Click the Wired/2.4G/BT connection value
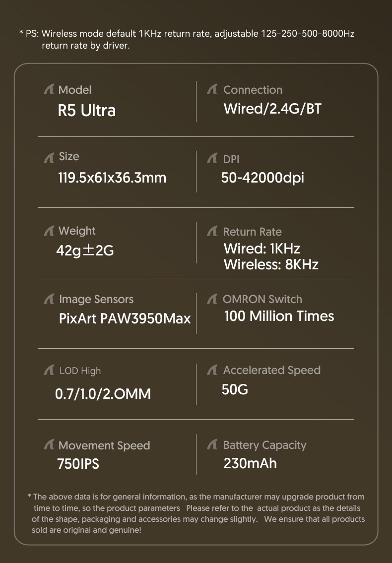 point(272,109)
